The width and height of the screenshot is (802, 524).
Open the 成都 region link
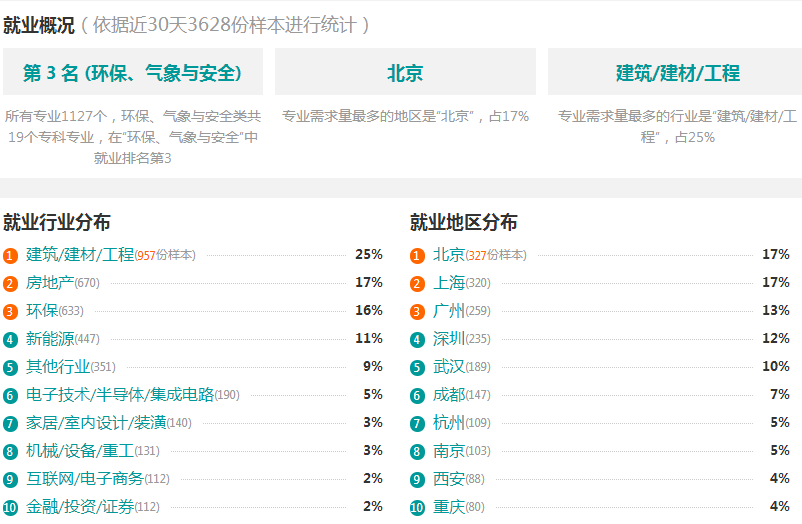449,395
